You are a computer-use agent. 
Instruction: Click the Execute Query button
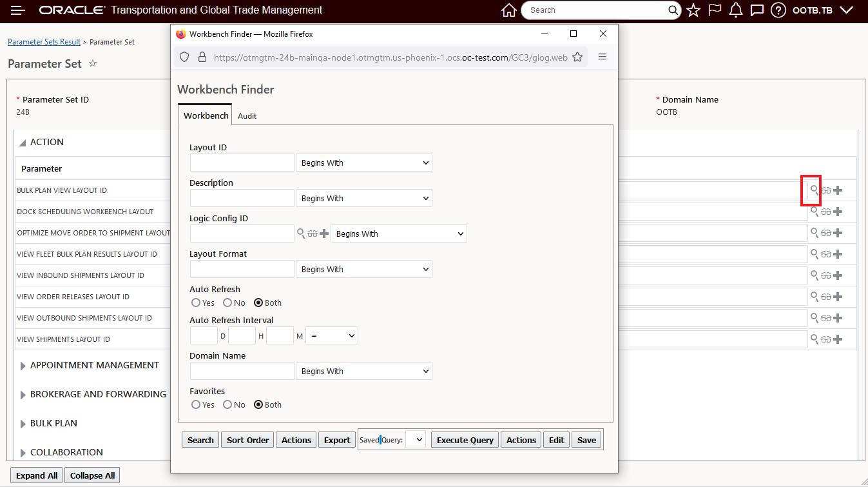(x=465, y=440)
